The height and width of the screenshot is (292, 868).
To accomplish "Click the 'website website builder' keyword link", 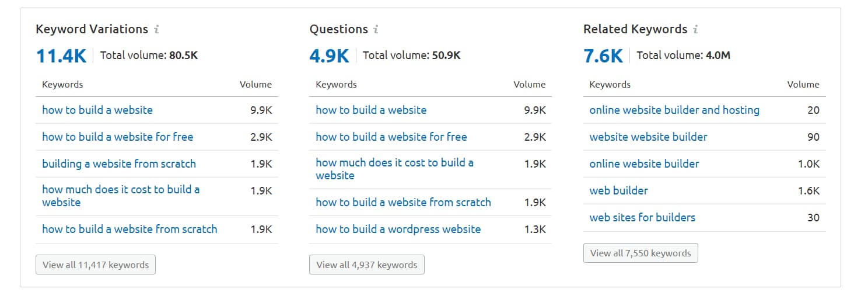I will pos(648,137).
